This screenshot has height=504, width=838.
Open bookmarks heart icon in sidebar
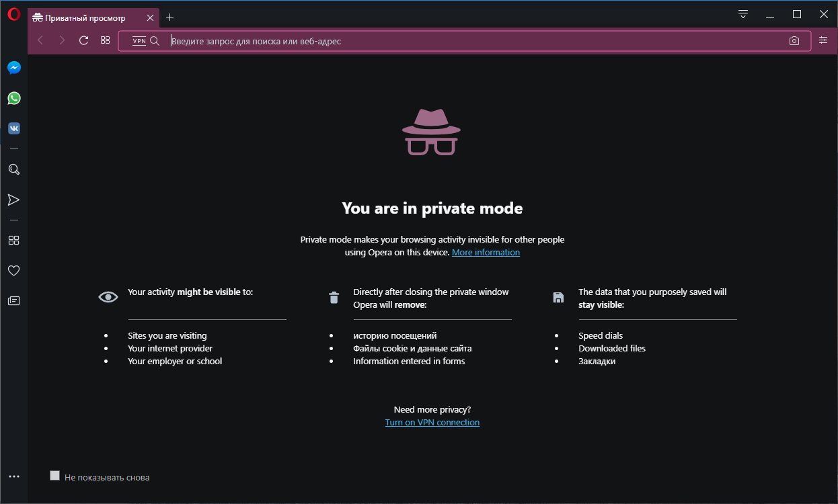[14, 271]
